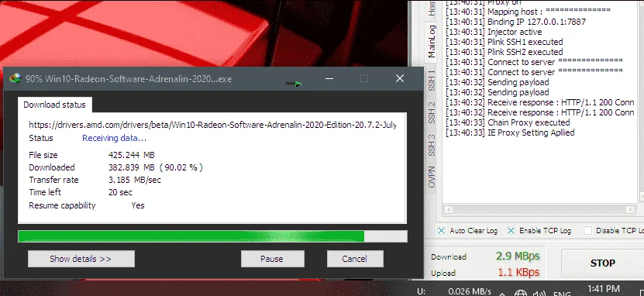Open the 1:41 PM taskbar clock
Screen dimensions: 644x296
pos(604,289)
